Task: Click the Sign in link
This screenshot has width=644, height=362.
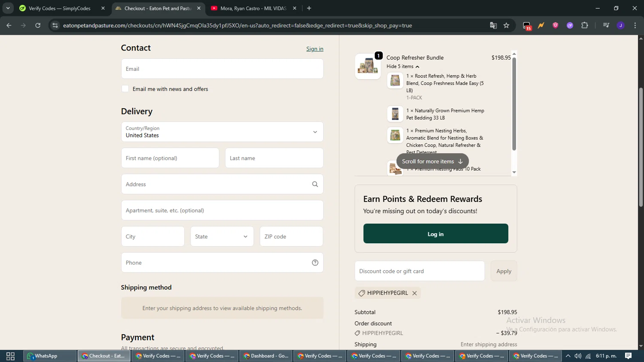Action: (x=315, y=49)
